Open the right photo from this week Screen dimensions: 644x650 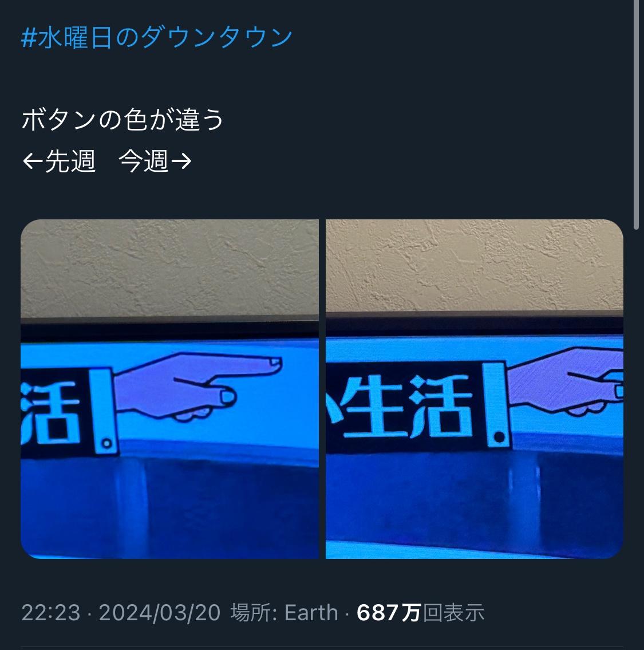tap(475, 389)
